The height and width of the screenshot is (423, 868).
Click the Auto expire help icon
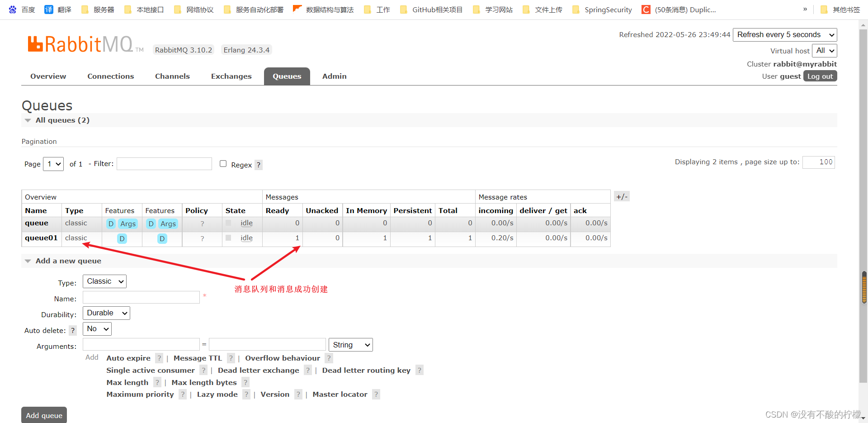(x=159, y=358)
